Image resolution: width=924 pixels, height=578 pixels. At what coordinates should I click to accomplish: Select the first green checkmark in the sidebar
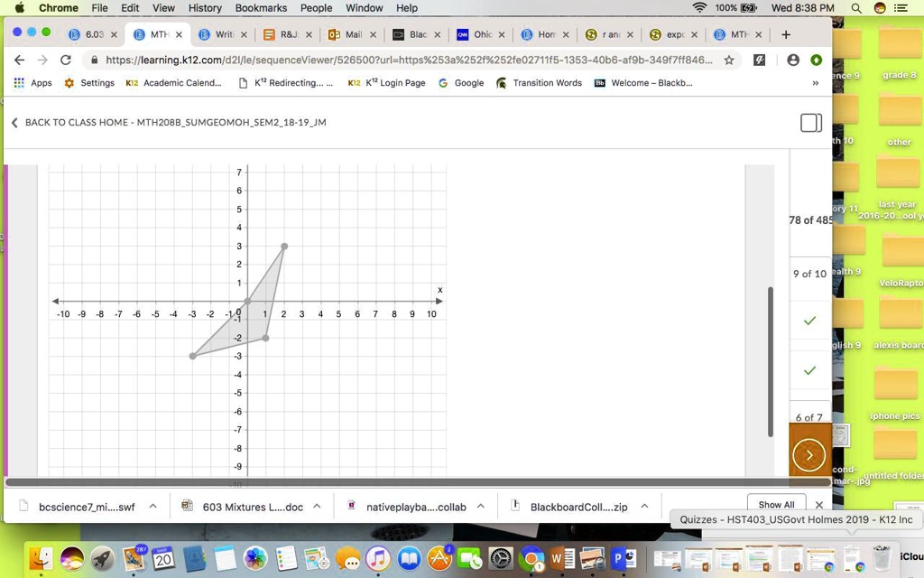click(809, 320)
